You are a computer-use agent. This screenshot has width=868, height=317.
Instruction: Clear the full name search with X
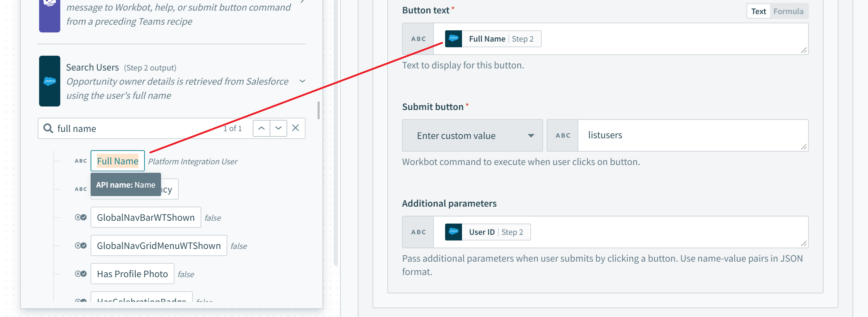pyautogui.click(x=296, y=128)
